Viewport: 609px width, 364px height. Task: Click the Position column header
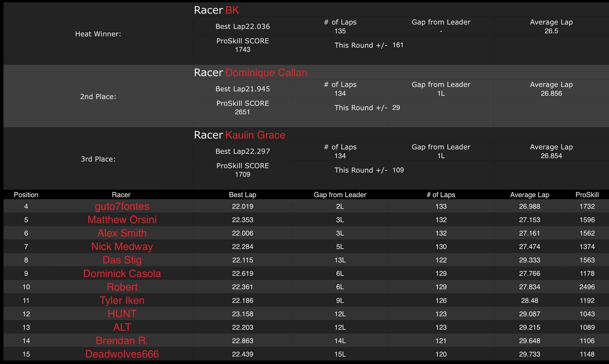coord(26,195)
